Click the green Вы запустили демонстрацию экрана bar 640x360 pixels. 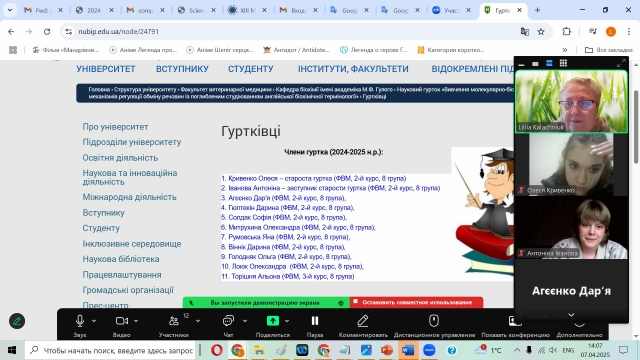point(266,302)
